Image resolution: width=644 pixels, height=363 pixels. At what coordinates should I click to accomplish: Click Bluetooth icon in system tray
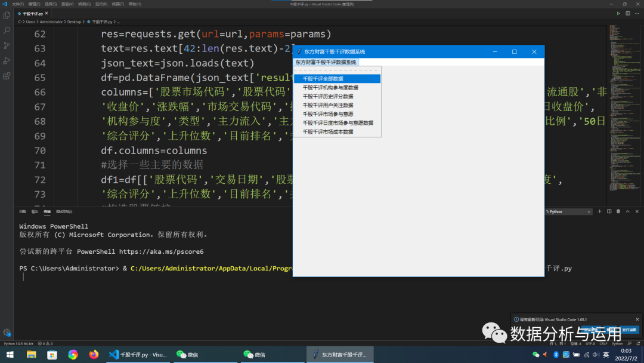pos(556,355)
